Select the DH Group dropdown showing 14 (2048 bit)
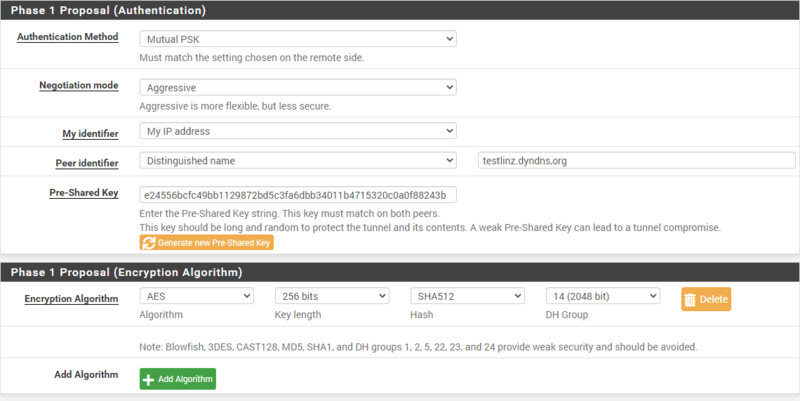 tap(603, 296)
